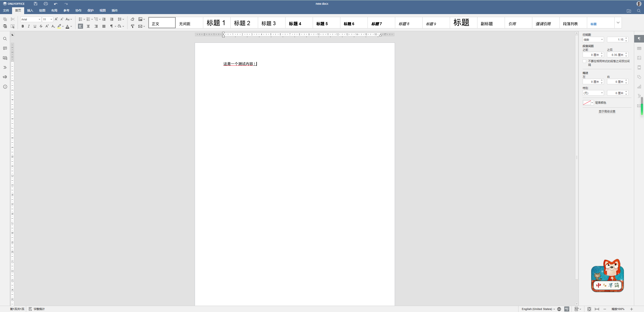Viewport: 644px width, 312px height.
Task: Toggle bold formatting
Action: click(23, 26)
